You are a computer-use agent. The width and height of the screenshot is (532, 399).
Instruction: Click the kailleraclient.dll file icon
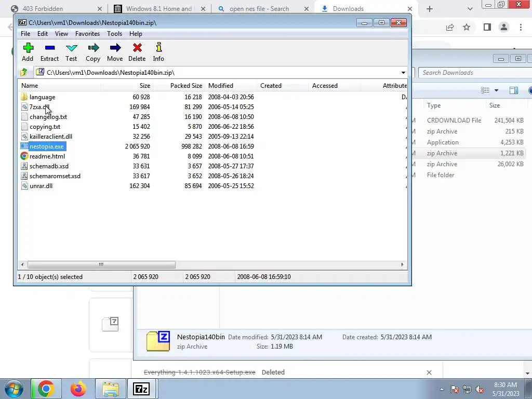[x=24, y=137]
